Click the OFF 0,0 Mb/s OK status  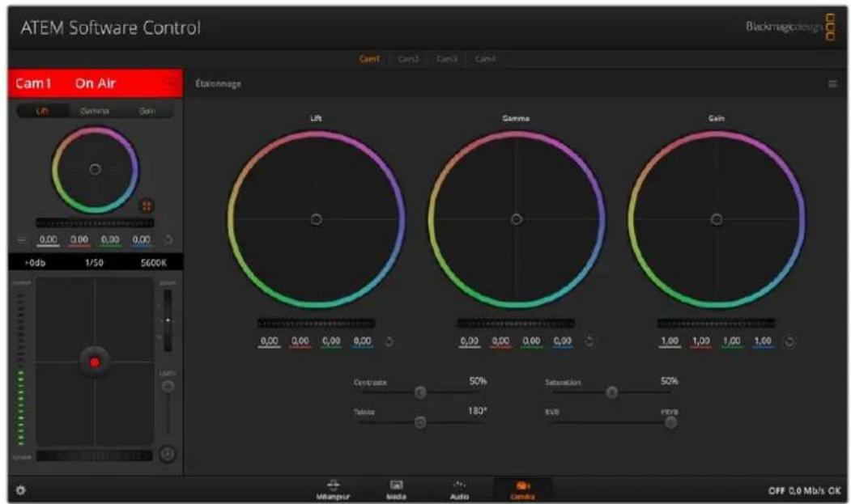coord(804,490)
